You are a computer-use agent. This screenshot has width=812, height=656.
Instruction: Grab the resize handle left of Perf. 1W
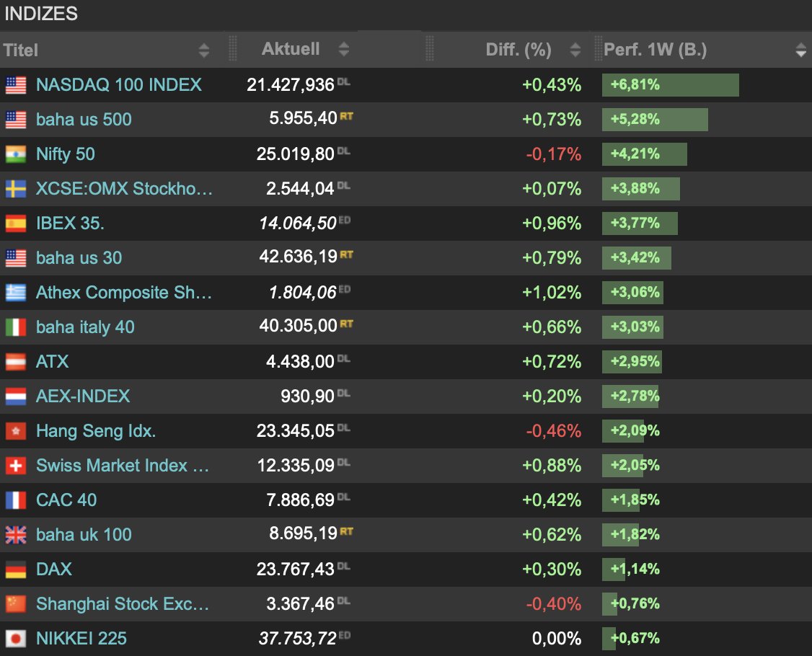coord(598,49)
